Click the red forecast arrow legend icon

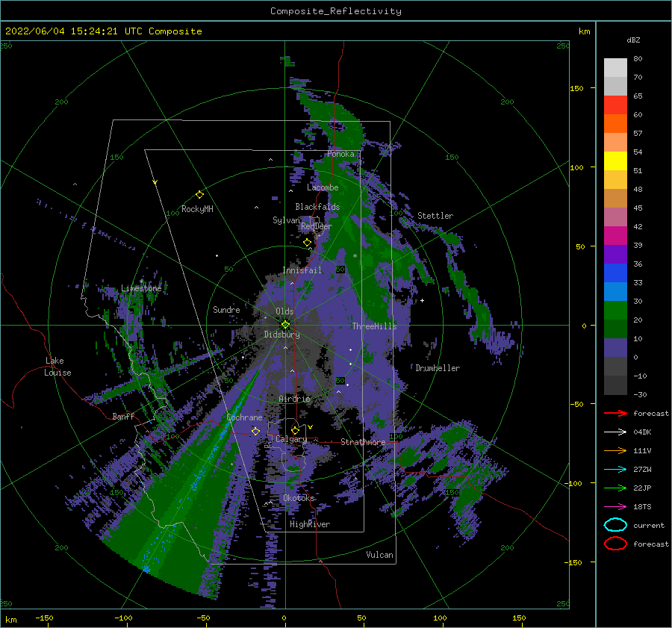pos(615,413)
